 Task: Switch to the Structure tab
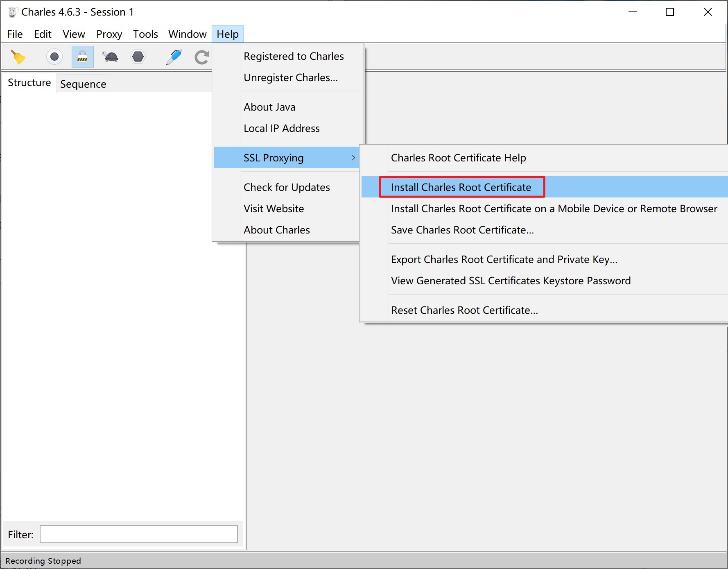click(x=29, y=82)
